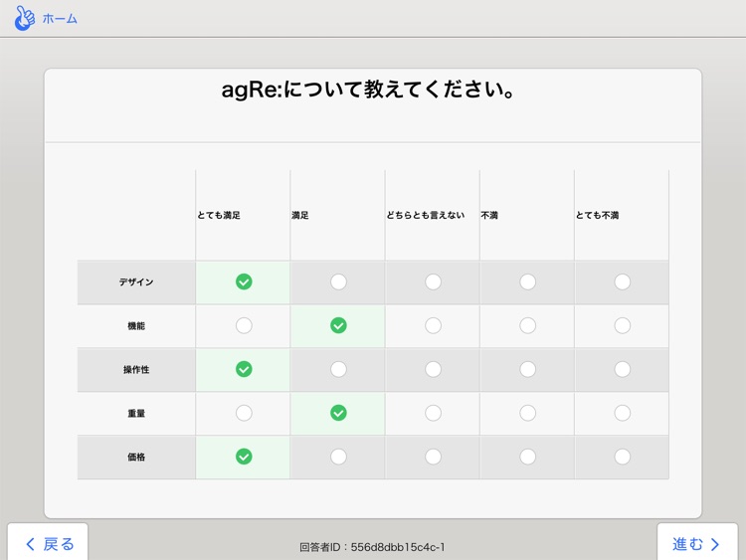Click checked とても満足 for 価格
The height and width of the screenshot is (560, 746).
click(244, 458)
